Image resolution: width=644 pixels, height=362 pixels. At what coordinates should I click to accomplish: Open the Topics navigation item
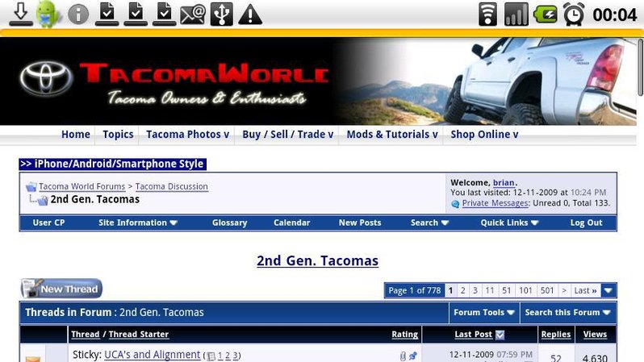118,135
